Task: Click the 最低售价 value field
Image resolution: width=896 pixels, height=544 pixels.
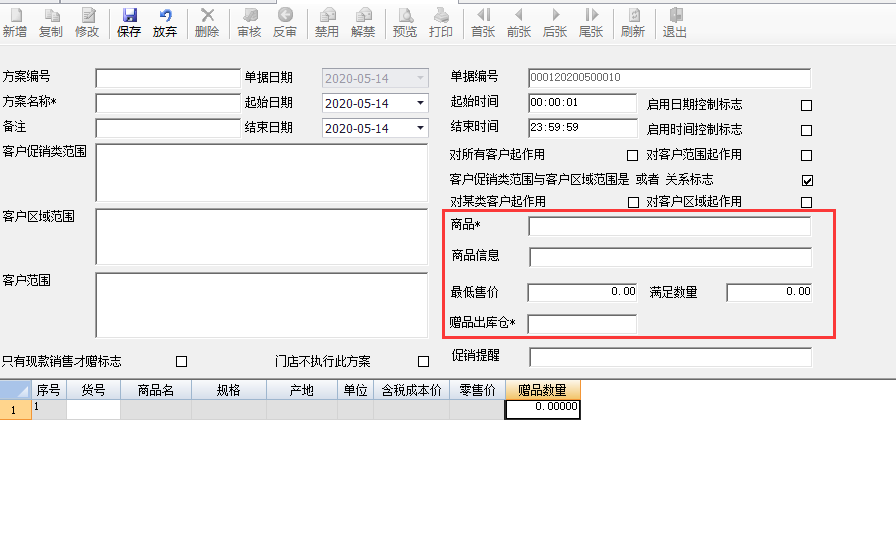Action: (582, 292)
